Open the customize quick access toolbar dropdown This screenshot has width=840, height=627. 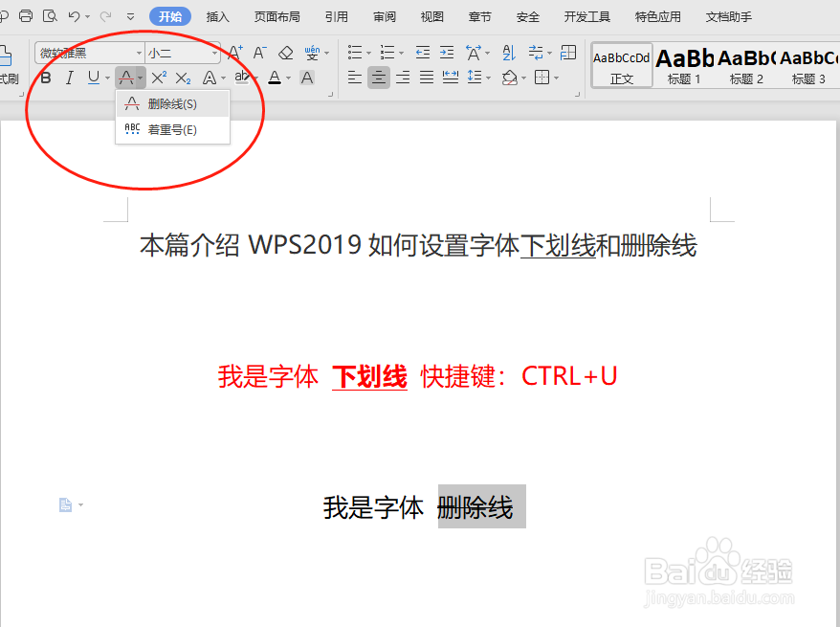point(130,17)
